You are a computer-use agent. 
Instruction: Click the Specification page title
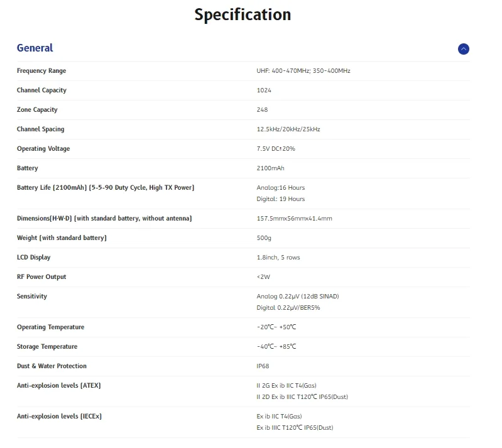pyautogui.click(x=243, y=14)
